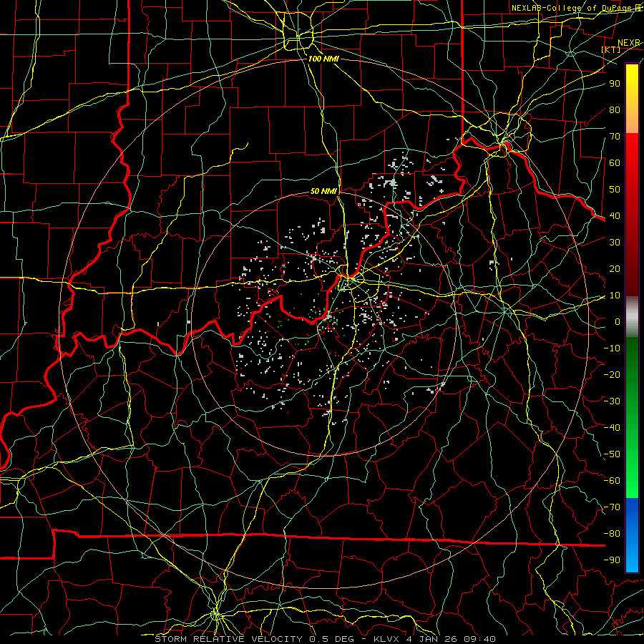Click the "100 NMI" range ring label
644x644 pixels.
point(323,59)
